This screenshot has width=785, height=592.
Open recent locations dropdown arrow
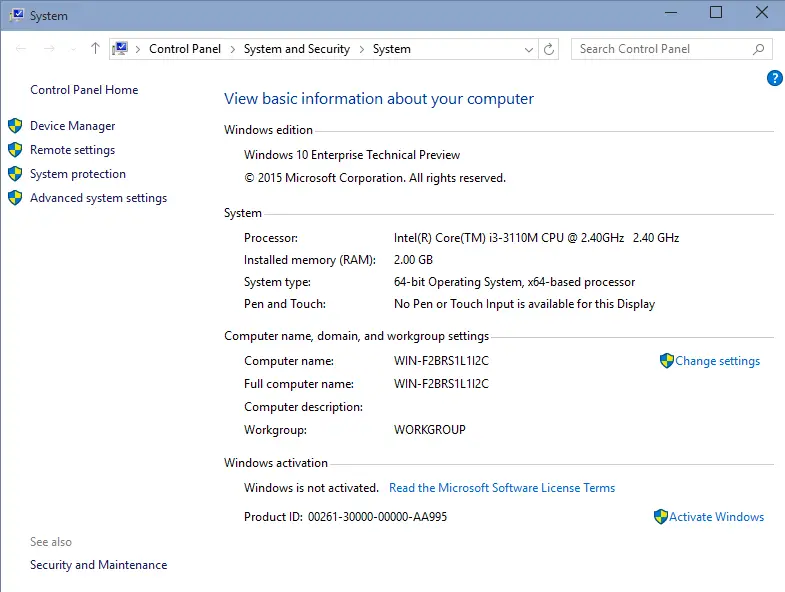[x=73, y=49]
